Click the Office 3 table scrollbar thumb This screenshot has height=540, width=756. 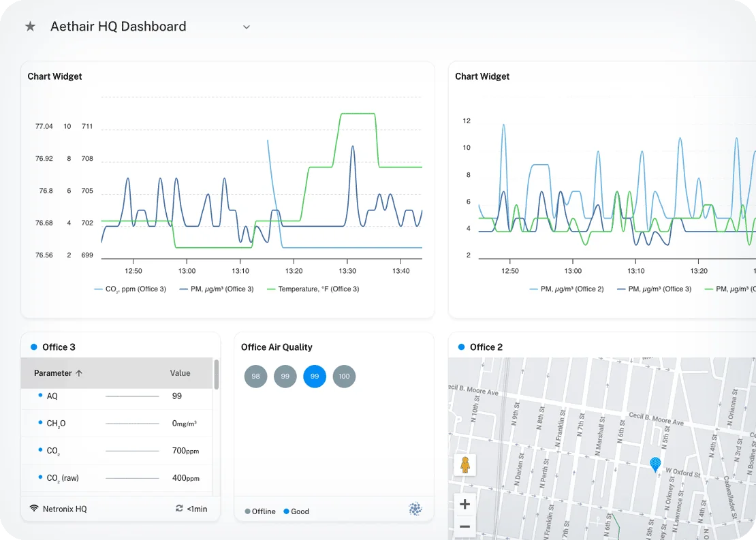pos(217,374)
